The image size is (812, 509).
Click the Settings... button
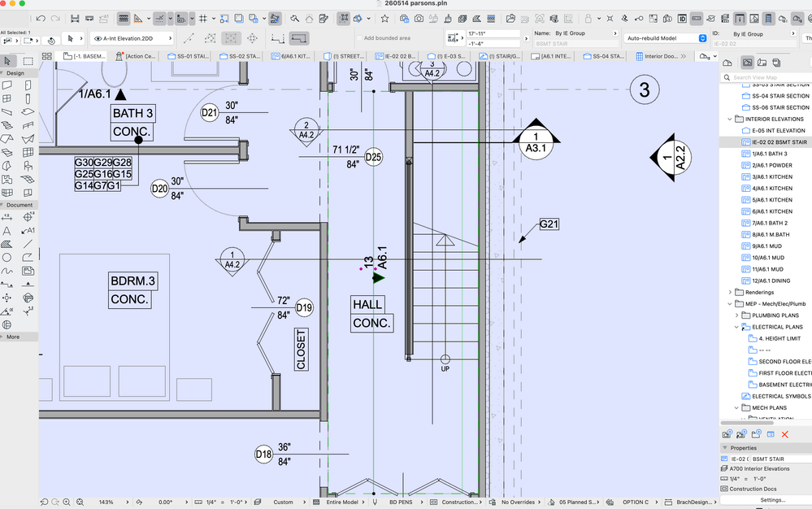tap(772, 500)
